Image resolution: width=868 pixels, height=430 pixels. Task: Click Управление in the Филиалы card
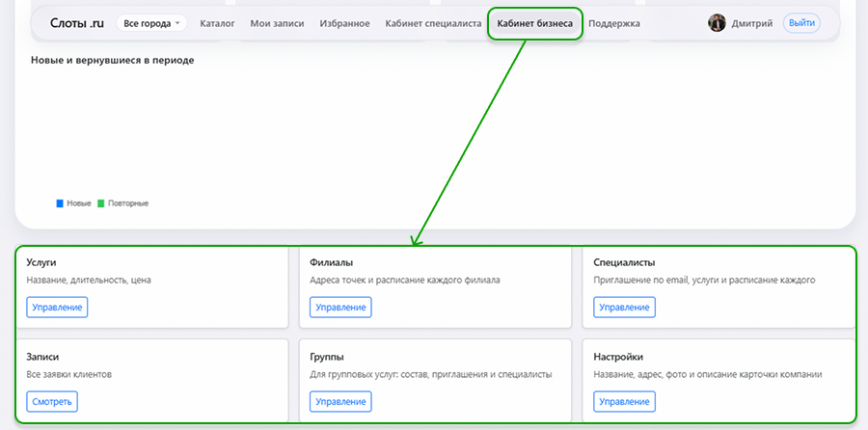tap(340, 308)
